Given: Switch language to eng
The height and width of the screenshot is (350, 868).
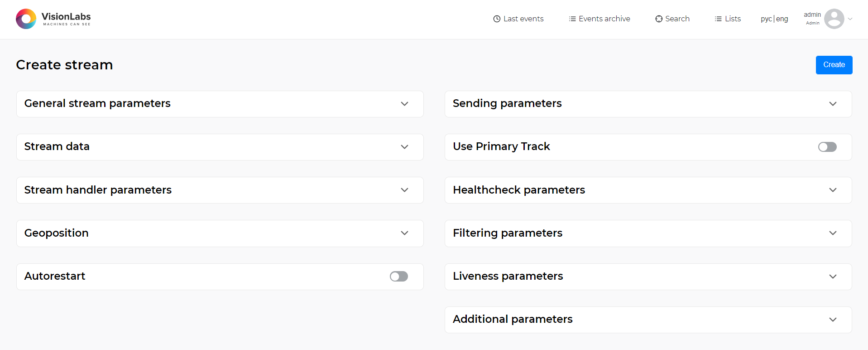Looking at the screenshot, I should [782, 19].
